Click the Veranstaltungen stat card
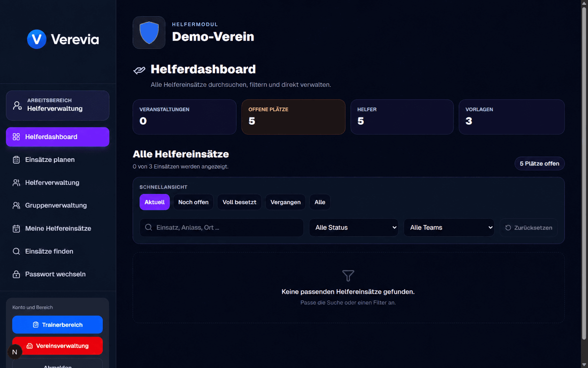 coord(185,117)
